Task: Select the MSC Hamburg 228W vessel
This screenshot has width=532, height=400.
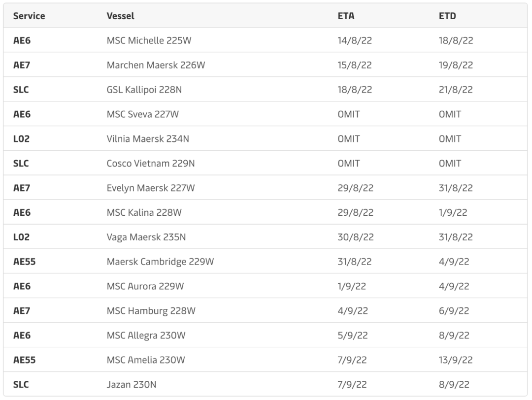Action: pos(151,311)
